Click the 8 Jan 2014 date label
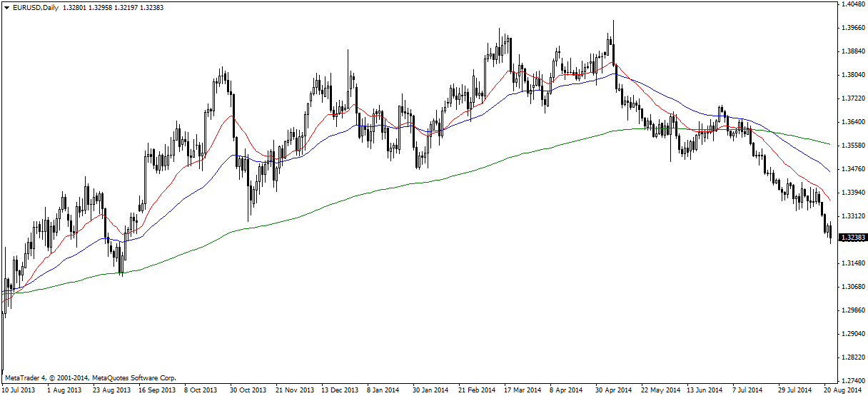This screenshot has height=396, width=868. pos(383,390)
